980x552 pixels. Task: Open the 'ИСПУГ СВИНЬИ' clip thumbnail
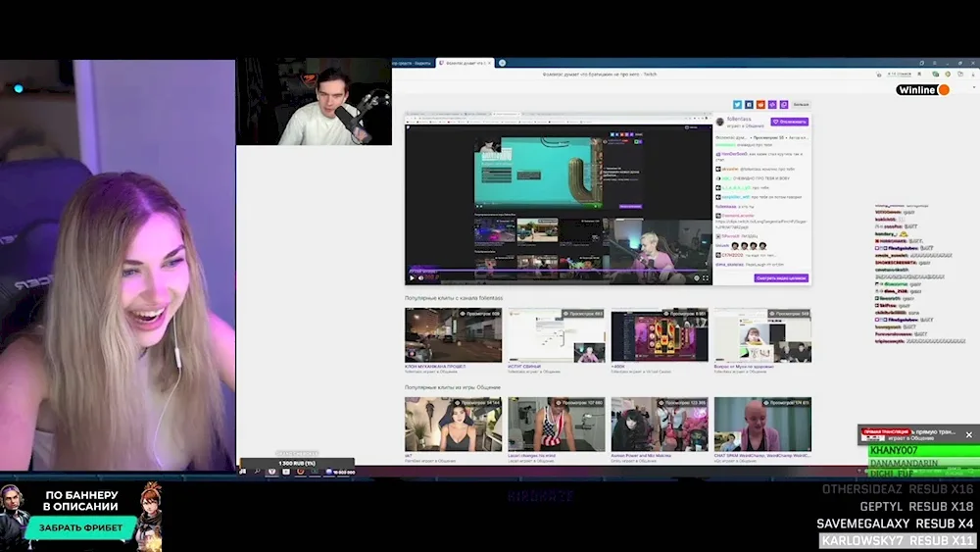557,335
